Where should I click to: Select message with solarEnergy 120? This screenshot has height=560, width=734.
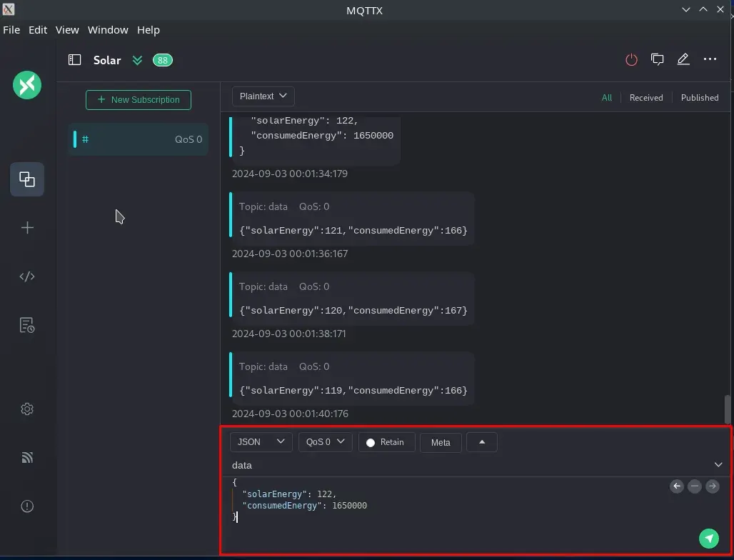[x=352, y=299]
